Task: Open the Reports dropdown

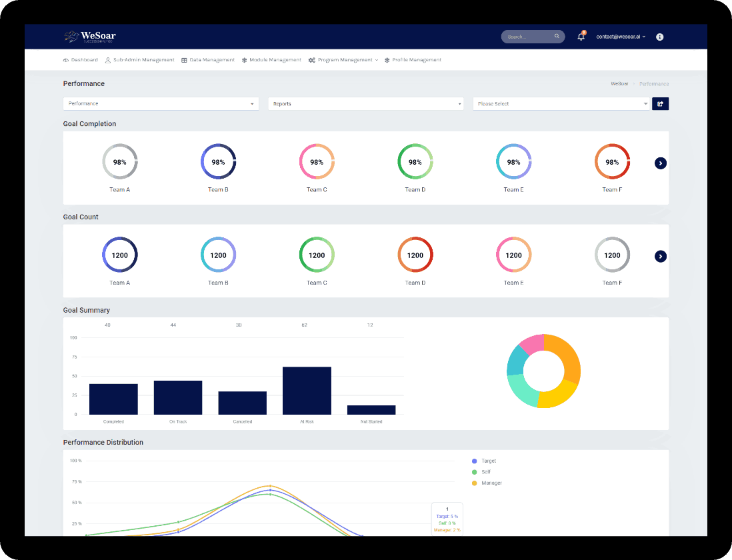Action: [365, 104]
